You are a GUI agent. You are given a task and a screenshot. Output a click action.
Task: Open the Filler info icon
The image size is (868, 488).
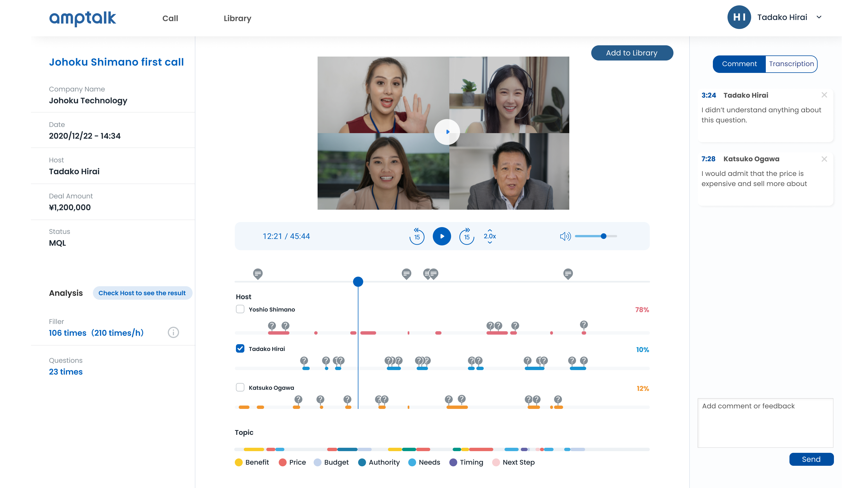point(173,332)
